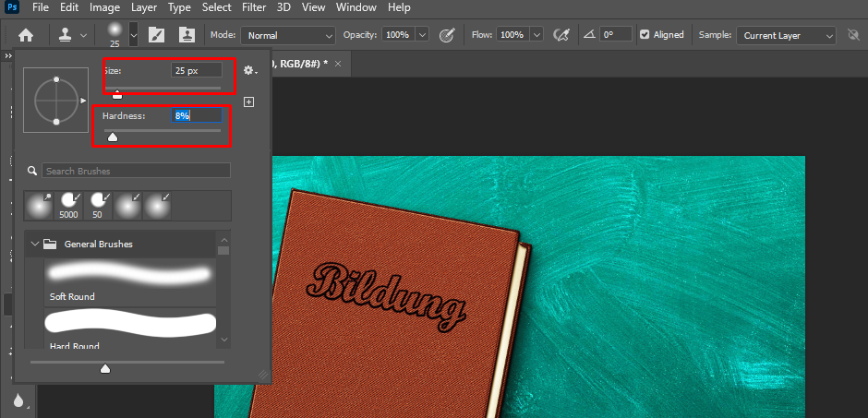Click the brush angle value field
Image resolution: width=868 pixels, height=418 pixels.
pyautogui.click(x=616, y=35)
